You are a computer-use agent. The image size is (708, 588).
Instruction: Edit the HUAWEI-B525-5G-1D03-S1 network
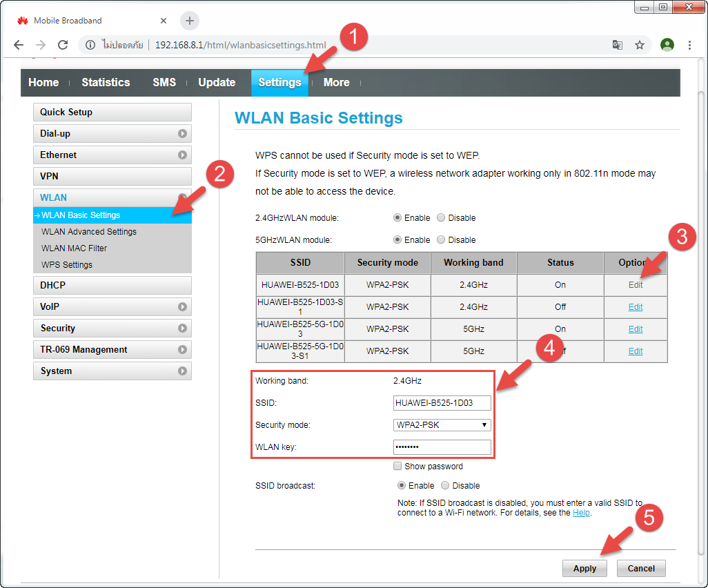click(x=636, y=351)
